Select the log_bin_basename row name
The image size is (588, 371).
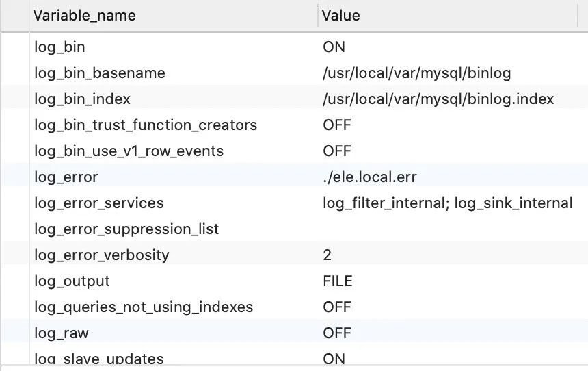(100, 73)
